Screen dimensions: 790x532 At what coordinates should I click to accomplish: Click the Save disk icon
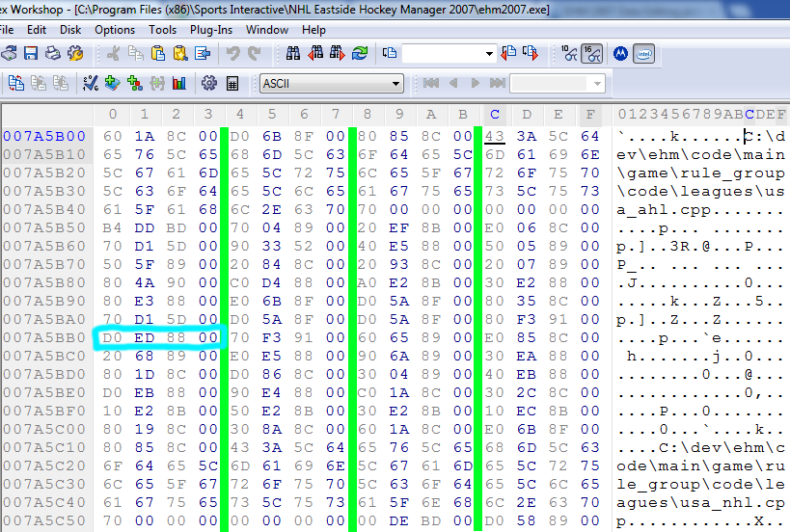pos(31,53)
